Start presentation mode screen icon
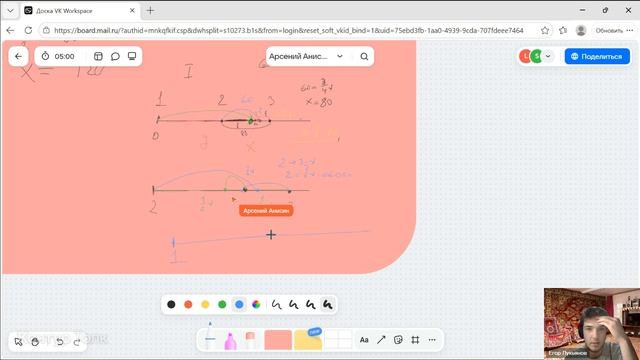 [132, 56]
